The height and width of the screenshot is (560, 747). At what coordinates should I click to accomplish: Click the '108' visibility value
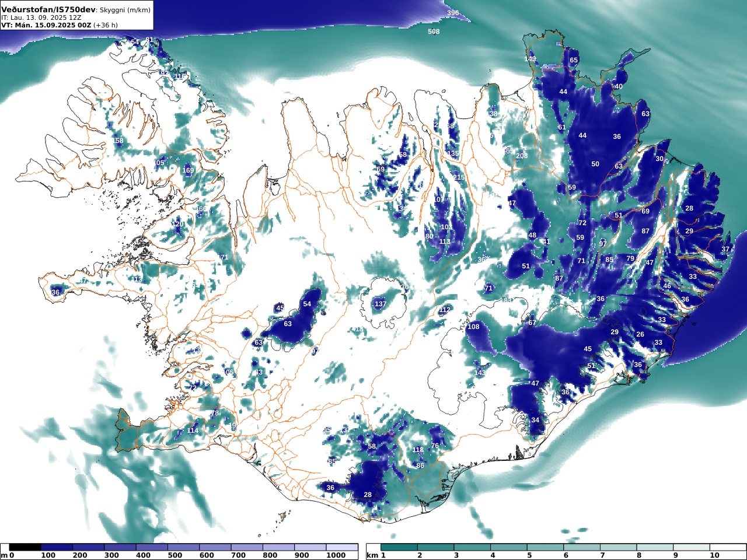(473, 327)
